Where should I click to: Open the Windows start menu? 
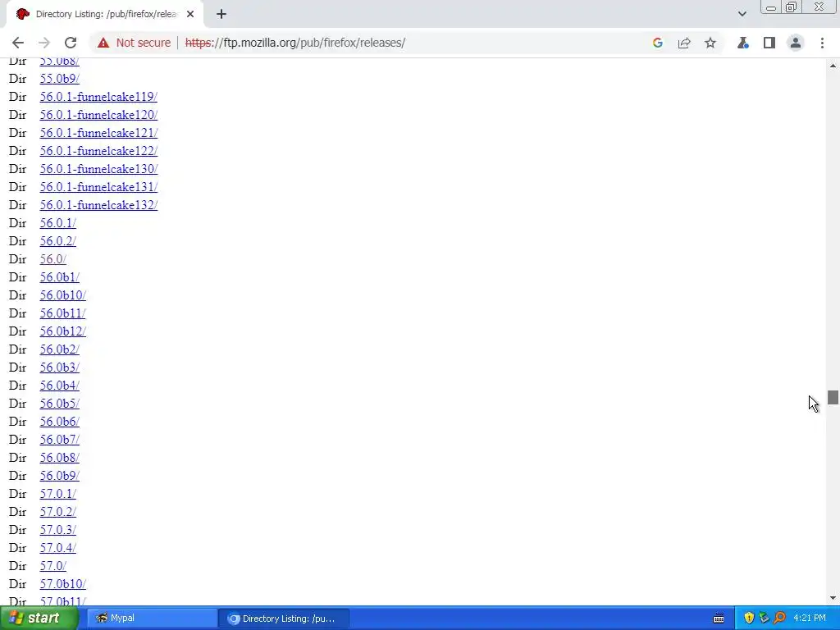tap(39, 619)
